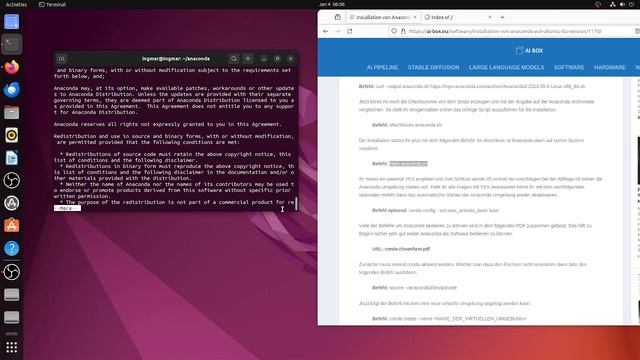Screen dimensions: 640x360
Task: Click the power icon in system tray
Action: click(x=631, y=4)
